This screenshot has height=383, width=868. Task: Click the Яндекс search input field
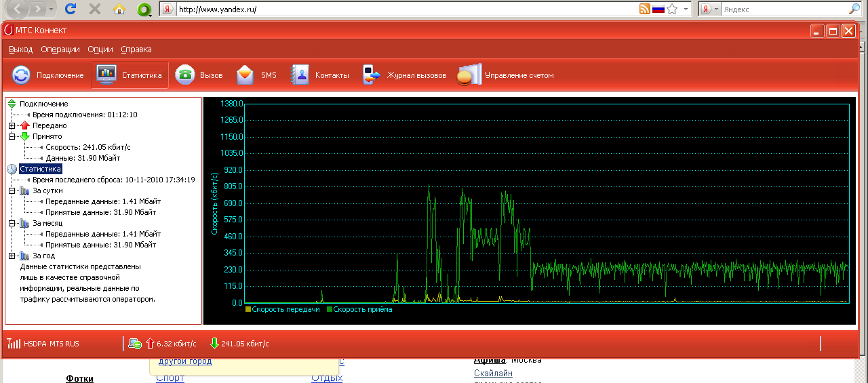point(783,9)
